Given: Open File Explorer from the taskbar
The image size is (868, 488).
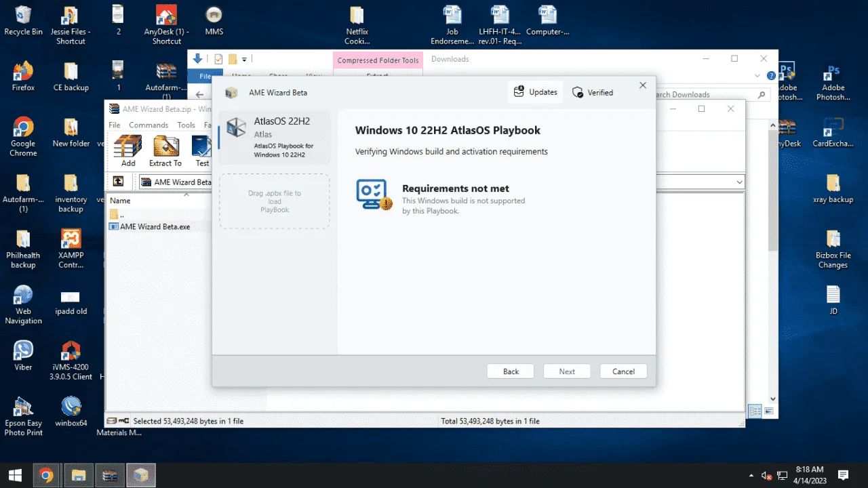Looking at the screenshot, I should click(78, 475).
